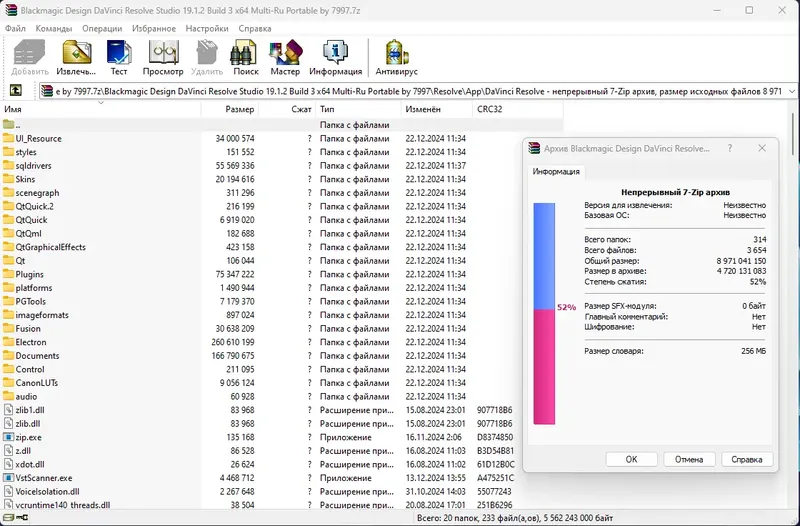800x526 pixels.
Task: Open the Избранное menu
Action: pyautogui.click(x=154, y=29)
